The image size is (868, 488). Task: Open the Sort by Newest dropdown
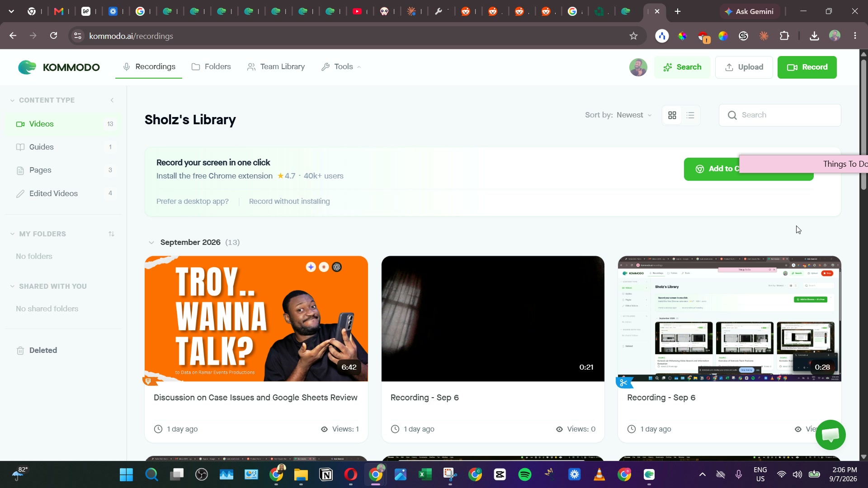[x=618, y=115]
